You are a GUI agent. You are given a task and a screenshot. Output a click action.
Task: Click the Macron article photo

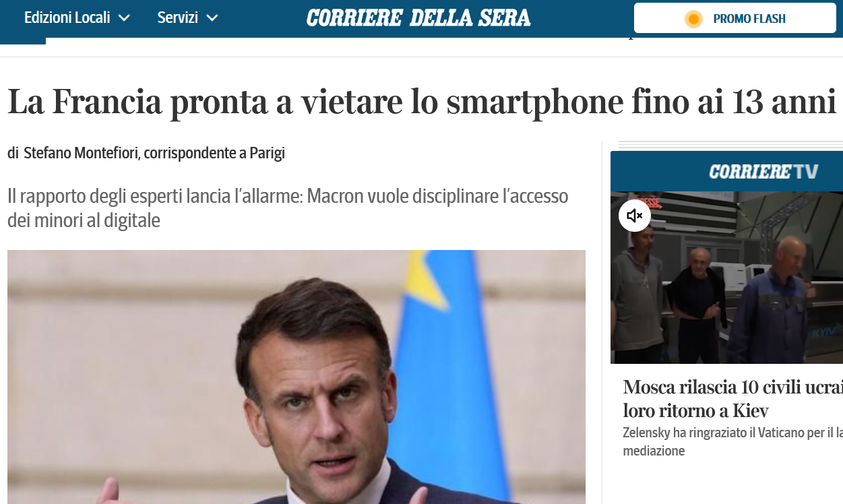(296, 377)
